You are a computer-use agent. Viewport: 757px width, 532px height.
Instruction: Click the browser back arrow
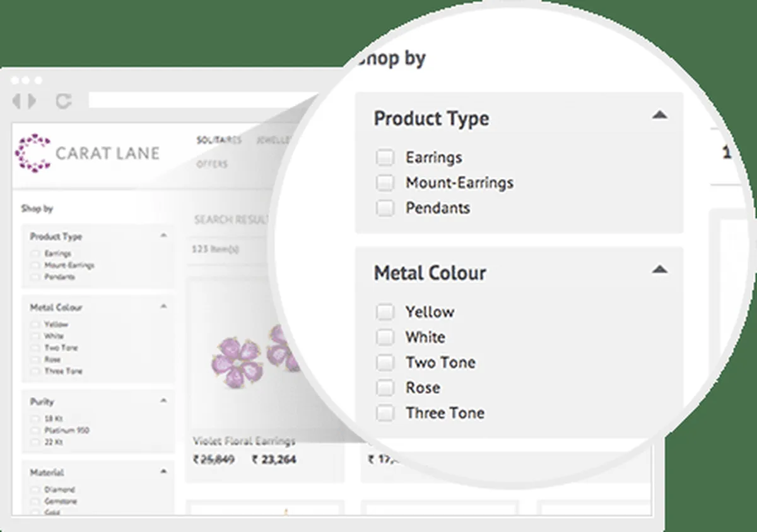[16, 101]
